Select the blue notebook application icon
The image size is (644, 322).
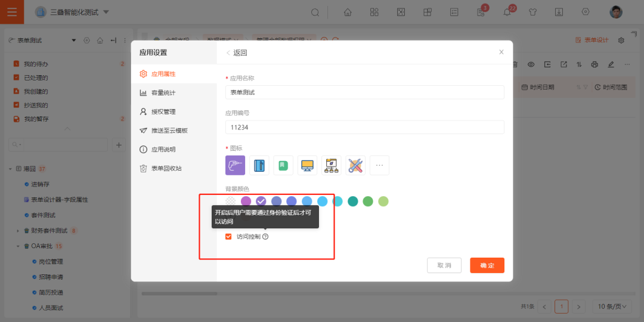(x=259, y=165)
